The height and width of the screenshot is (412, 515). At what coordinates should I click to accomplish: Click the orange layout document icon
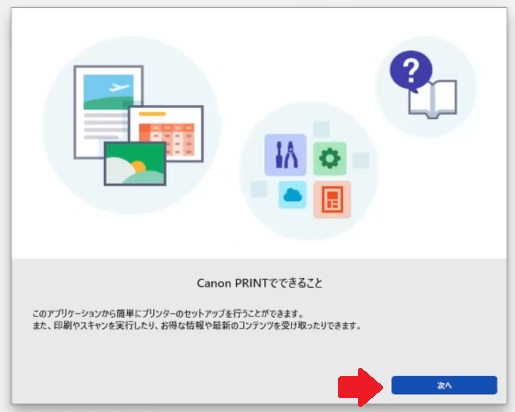(332, 200)
